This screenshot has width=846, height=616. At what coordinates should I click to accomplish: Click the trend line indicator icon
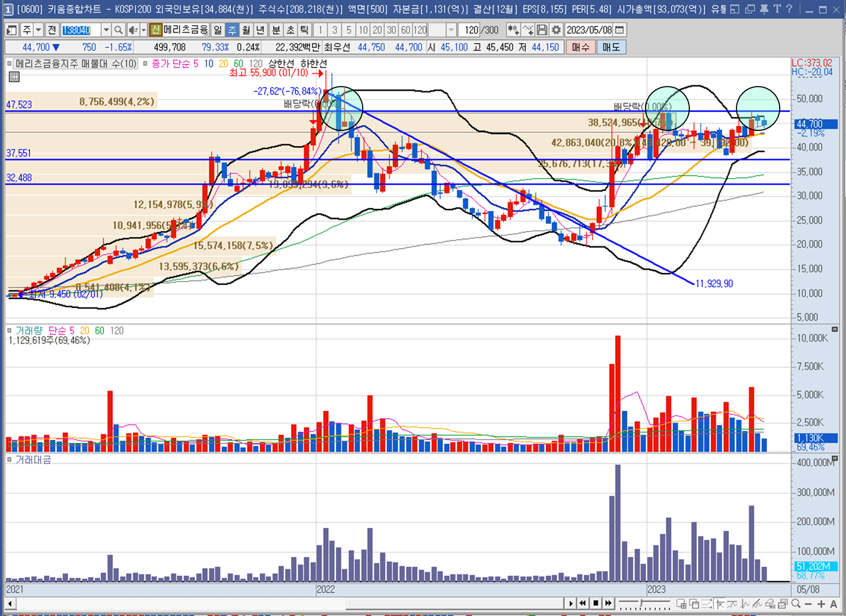click(x=732, y=604)
